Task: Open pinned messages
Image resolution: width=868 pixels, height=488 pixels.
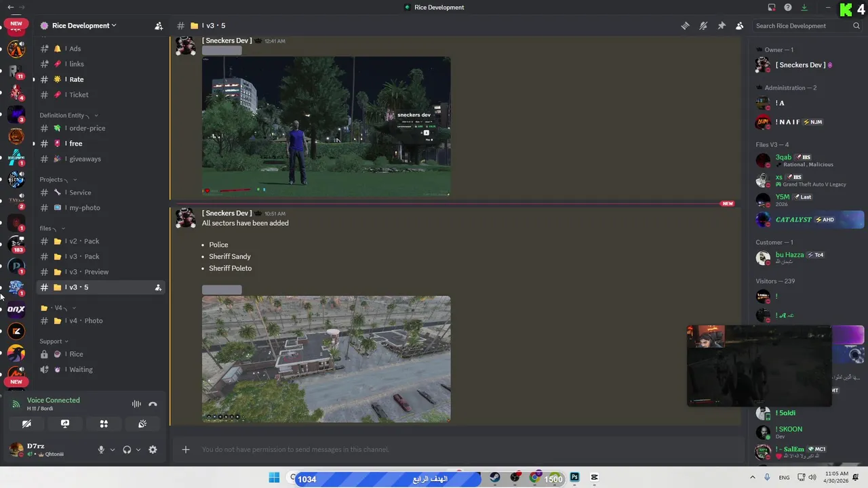Action: point(722,26)
